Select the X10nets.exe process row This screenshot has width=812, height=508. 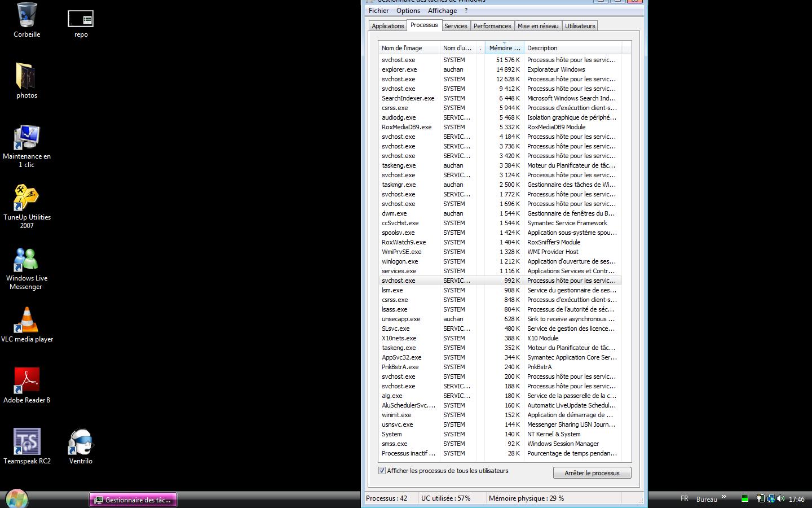coord(500,338)
